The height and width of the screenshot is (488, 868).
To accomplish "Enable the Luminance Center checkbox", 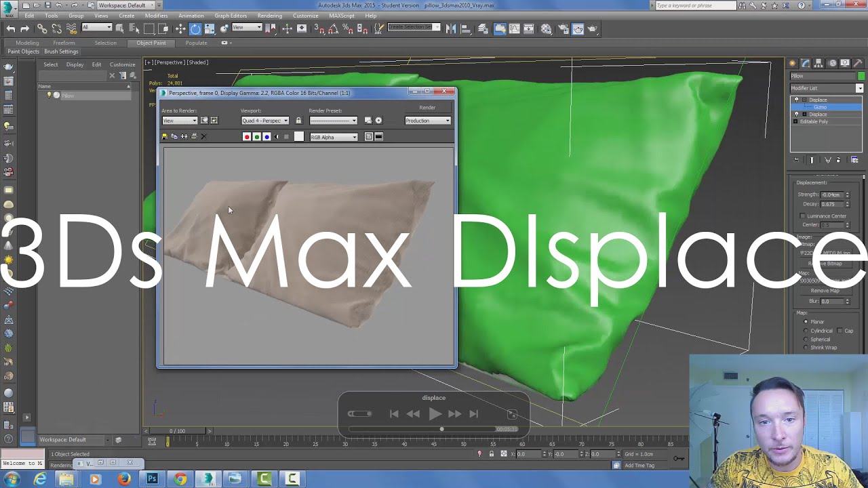I will (x=803, y=216).
